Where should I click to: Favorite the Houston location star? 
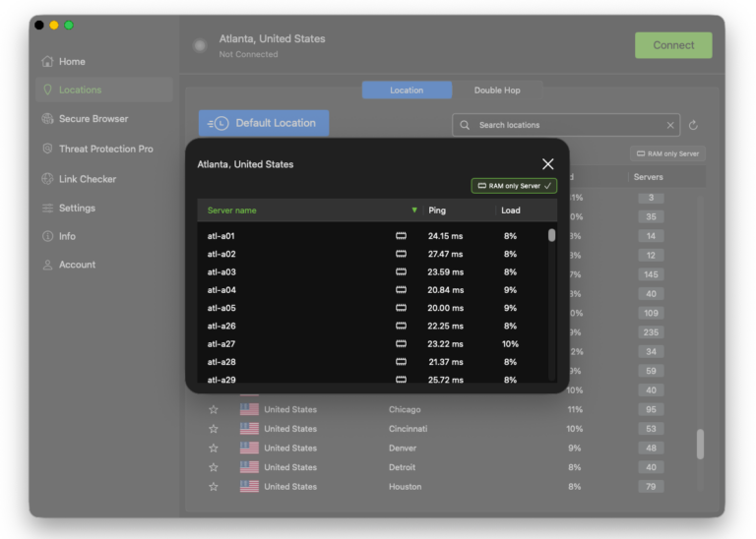[x=214, y=487]
